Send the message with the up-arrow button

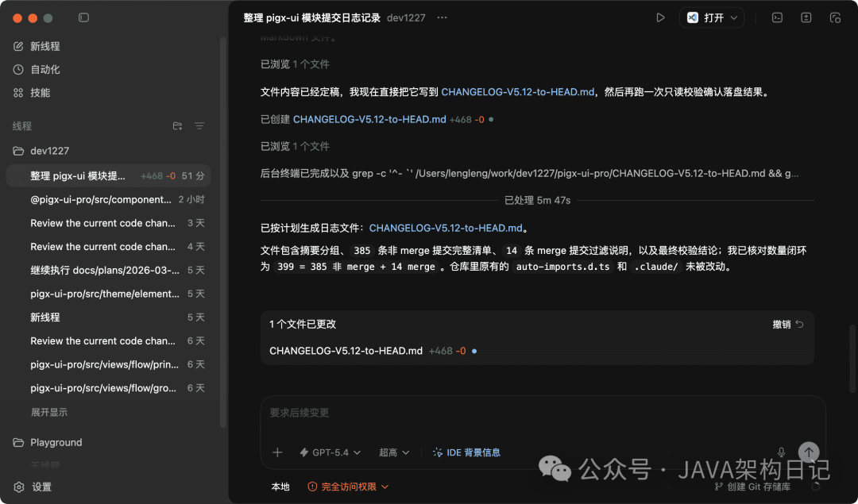(808, 452)
